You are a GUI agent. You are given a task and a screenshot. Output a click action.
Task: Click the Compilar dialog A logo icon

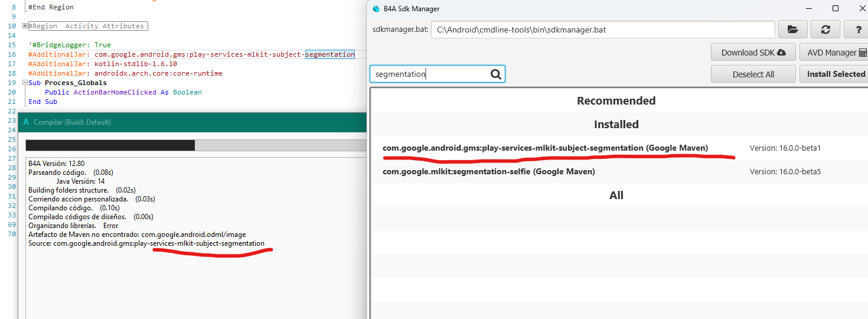tap(26, 122)
